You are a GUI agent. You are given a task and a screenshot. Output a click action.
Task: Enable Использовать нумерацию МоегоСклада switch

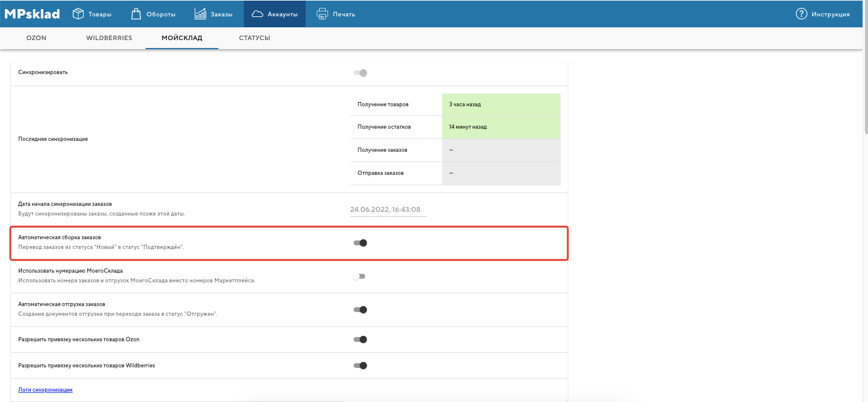(360, 276)
